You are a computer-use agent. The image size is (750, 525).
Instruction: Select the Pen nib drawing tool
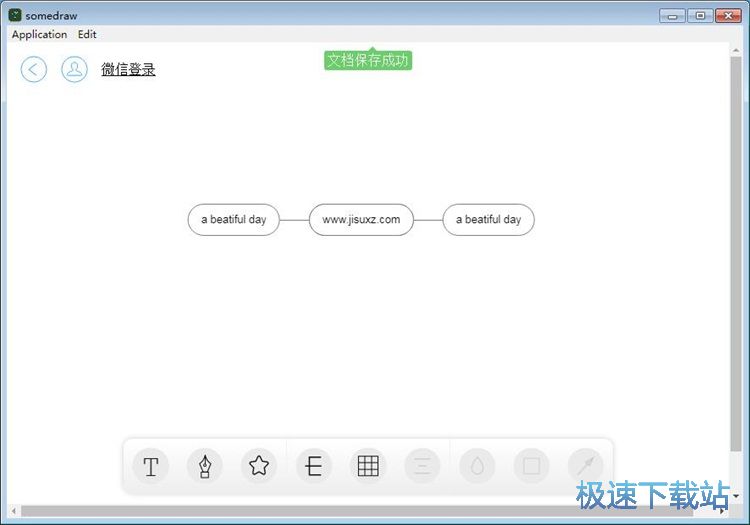coord(205,466)
